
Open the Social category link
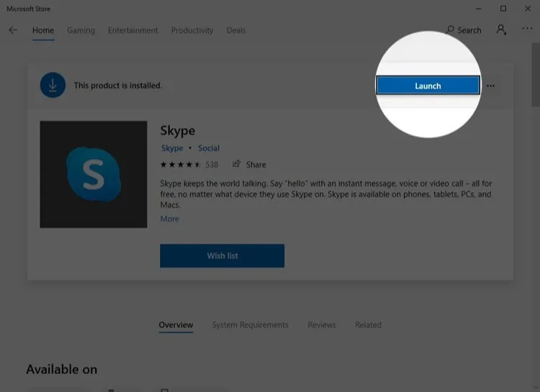pyautogui.click(x=209, y=148)
